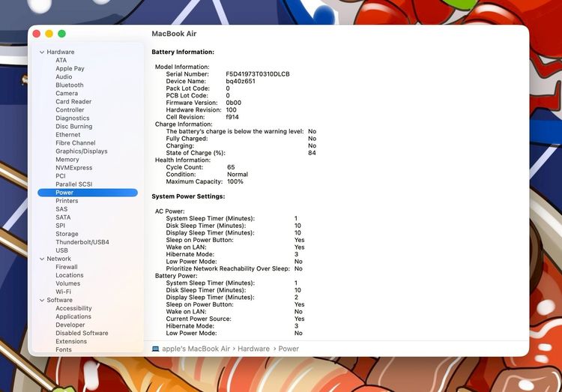
Task: Click the laptop icon in path bar
Action: tap(156, 349)
